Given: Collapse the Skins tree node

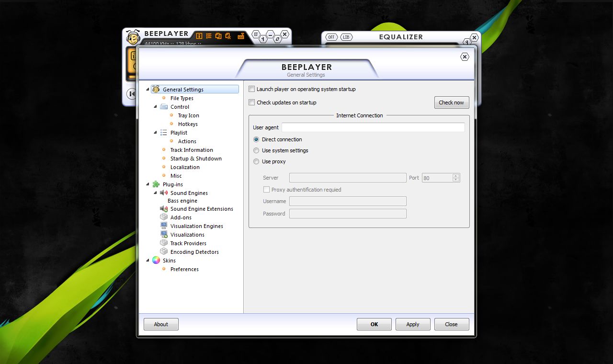Looking at the screenshot, I should (x=148, y=261).
